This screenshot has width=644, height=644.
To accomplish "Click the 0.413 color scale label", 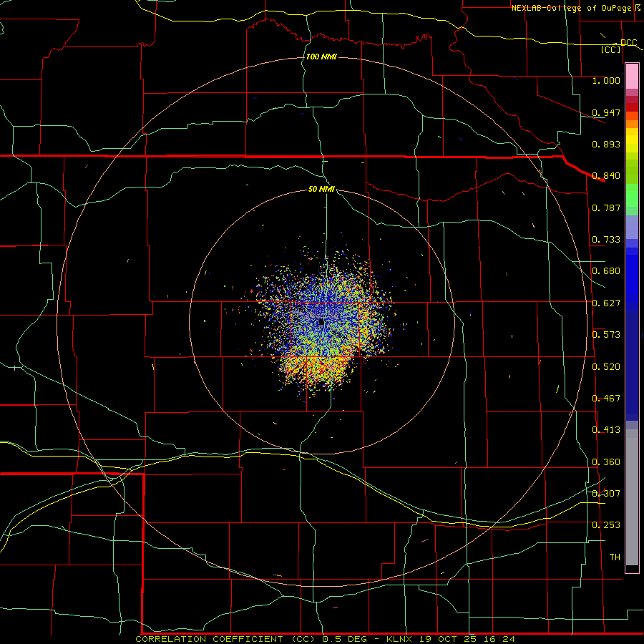I will tap(606, 430).
